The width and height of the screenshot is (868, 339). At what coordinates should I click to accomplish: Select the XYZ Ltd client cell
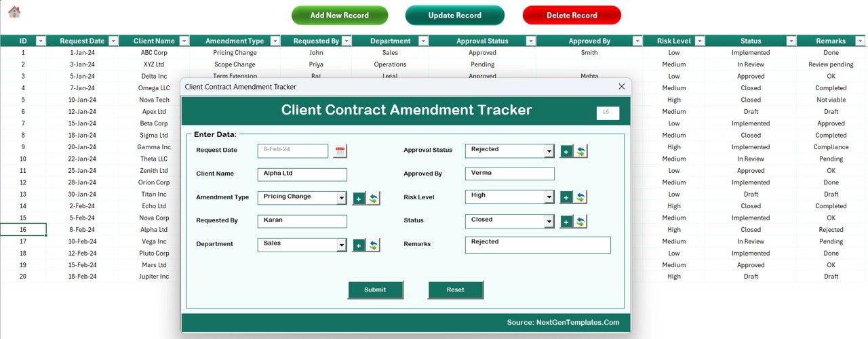pos(154,64)
